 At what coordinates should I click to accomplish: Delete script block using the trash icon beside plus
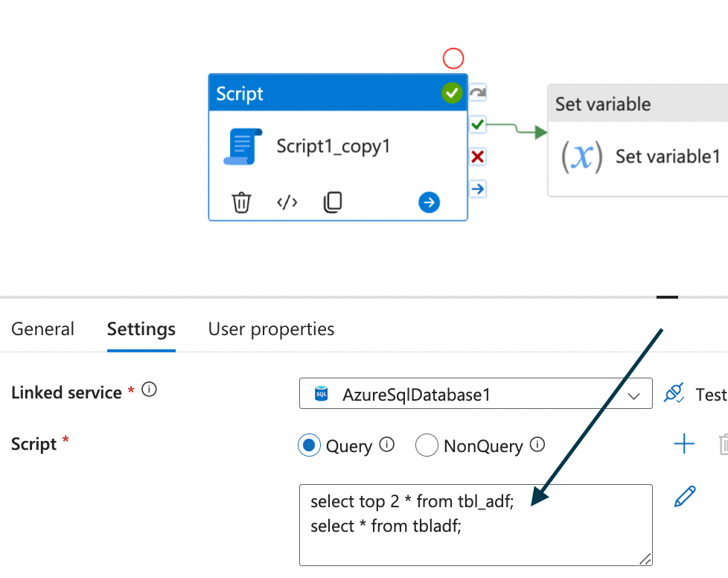724,444
